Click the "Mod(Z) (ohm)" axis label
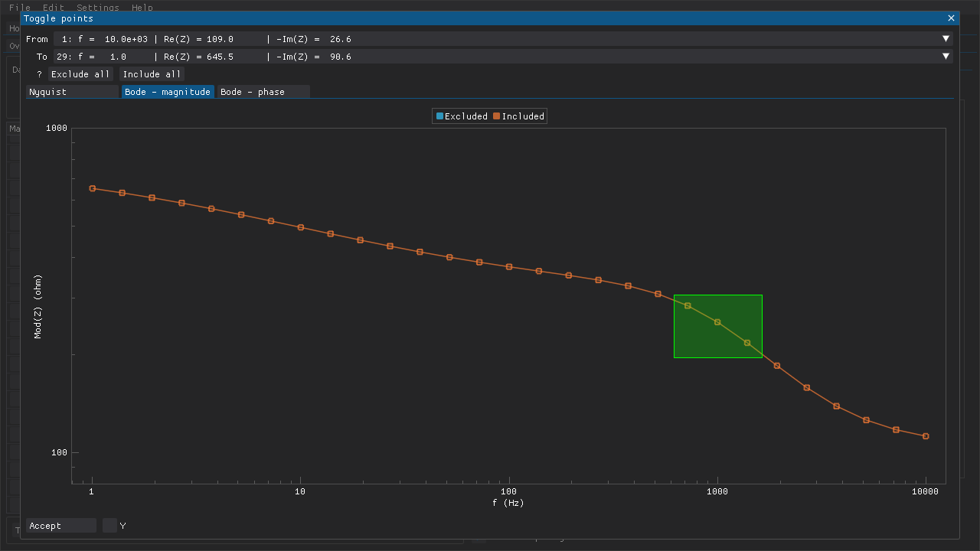Screen dimensions: 980x551 click(x=38, y=306)
